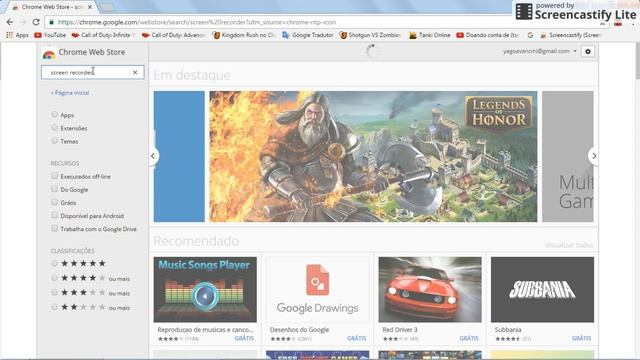This screenshot has height=360, width=640.
Task: Click GRÁTIS on Music Songs Player card
Action: [244, 338]
